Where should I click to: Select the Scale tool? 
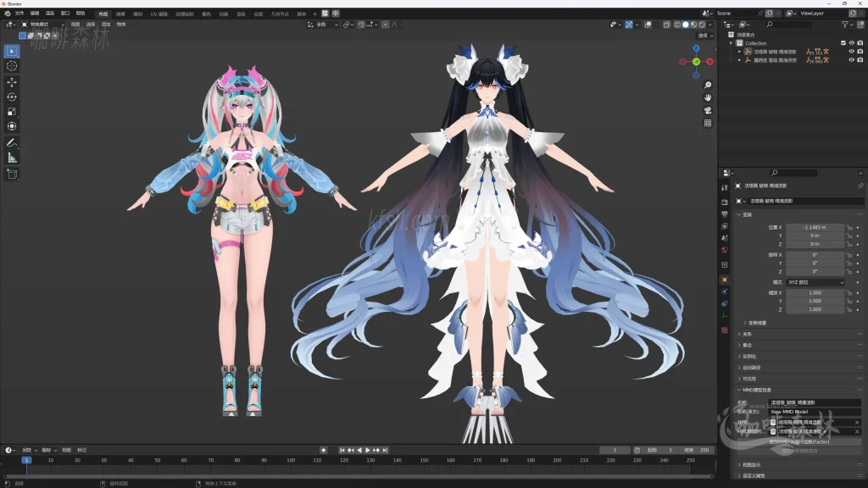coord(12,112)
